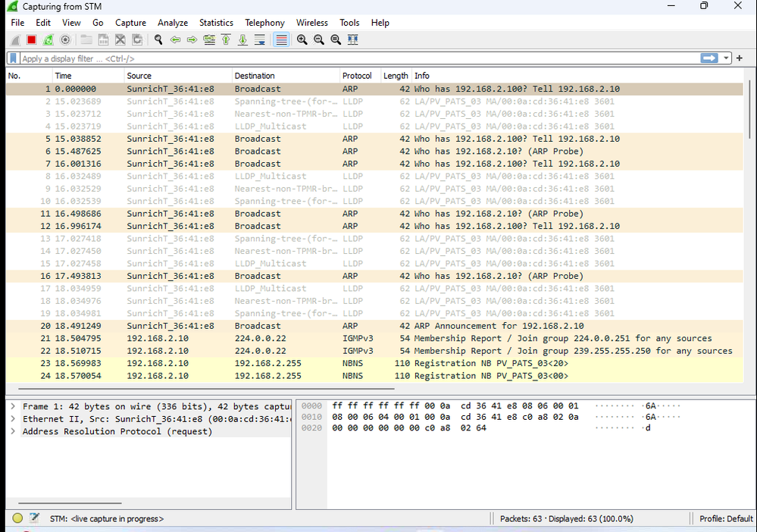The height and width of the screenshot is (532, 757).
Task: Click Packets: 63 Displayed status text
Action: click(x=566, y=518)
